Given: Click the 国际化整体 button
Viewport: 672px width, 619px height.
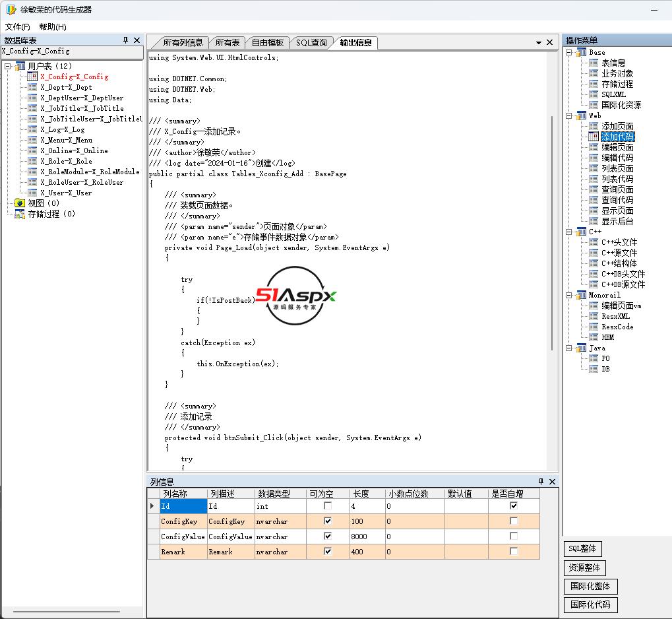Looking at the screenshot, I should [x=590, y=586].
